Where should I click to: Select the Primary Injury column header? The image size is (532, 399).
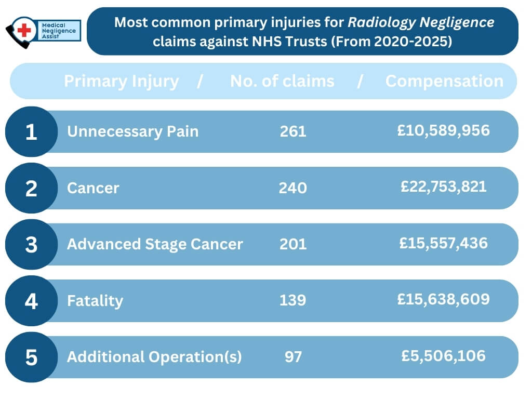point(121,81)
